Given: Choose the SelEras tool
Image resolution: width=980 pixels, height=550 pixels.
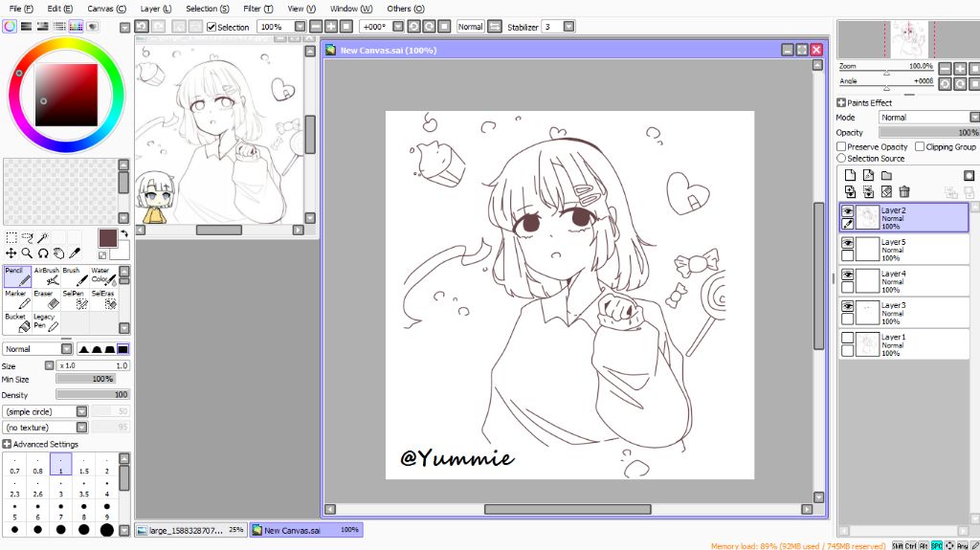Looking at the screenshot, I should (103, 299).
